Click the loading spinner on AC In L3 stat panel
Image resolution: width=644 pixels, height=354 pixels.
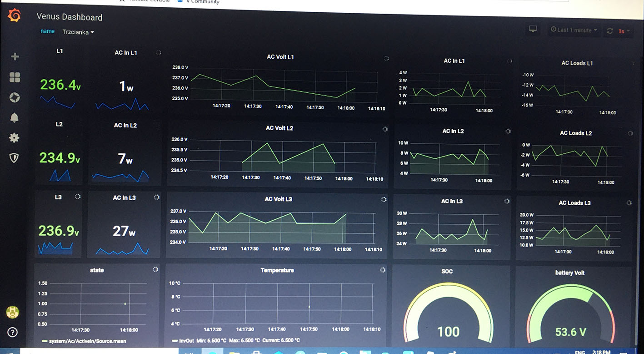click(157, 197)
